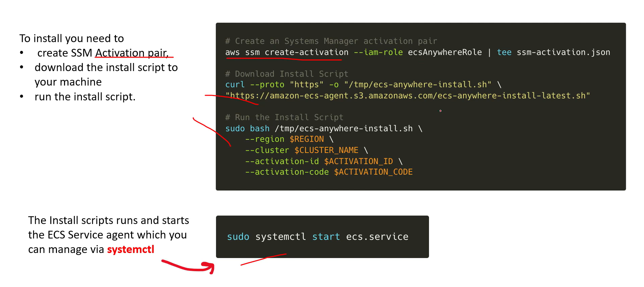Select the "ecsAnywhereRole" role name
This screenshot has width=644, height=287.
(445, 52)
